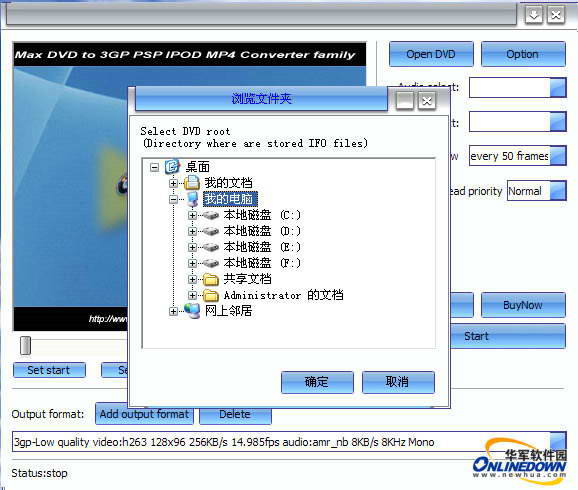Select 我的电脑 in the tree
Viewport: 578px width, 490px height.
pyautogui.click(x=230, y=199)
